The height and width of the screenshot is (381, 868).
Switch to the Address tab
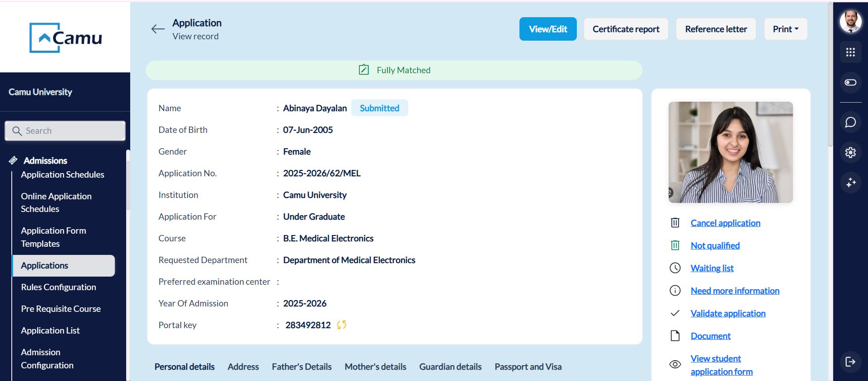click(243, 367)
